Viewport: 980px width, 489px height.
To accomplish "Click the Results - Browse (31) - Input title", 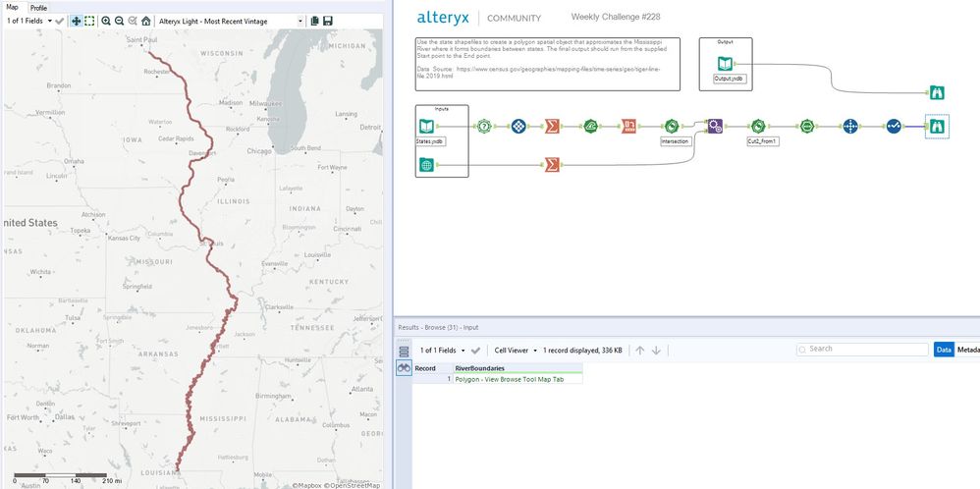I will click(x=438, y=327).
